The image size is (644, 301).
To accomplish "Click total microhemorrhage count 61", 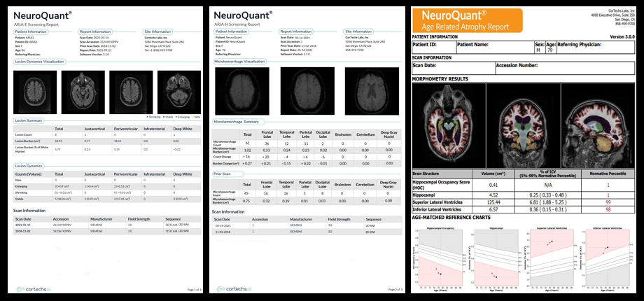I will (247, 143).
